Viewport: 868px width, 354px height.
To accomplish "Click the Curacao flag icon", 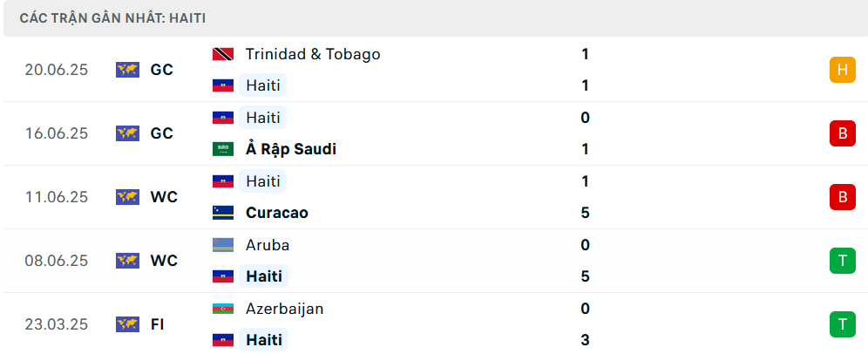I will point(223,213).
